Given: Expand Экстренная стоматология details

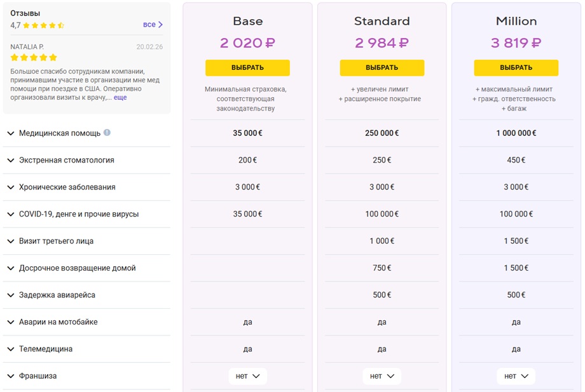Looking at the screenshot, I should click(x=86, y=160).
